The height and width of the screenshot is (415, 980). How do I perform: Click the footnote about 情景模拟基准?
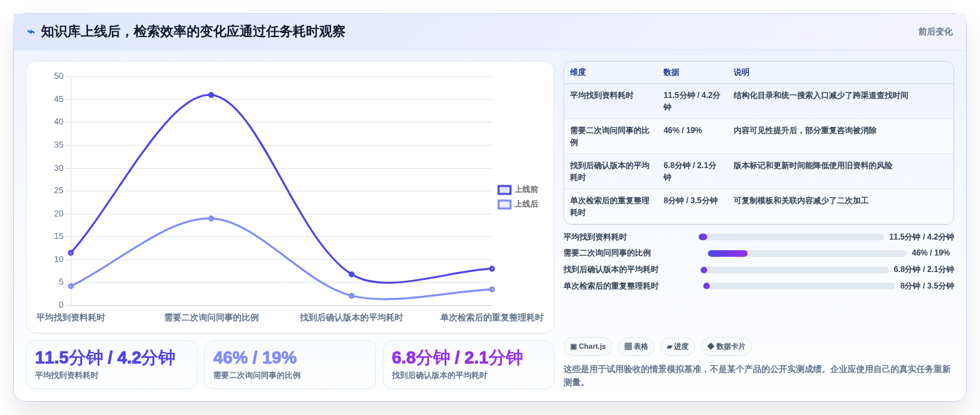[x=757, y=376]
